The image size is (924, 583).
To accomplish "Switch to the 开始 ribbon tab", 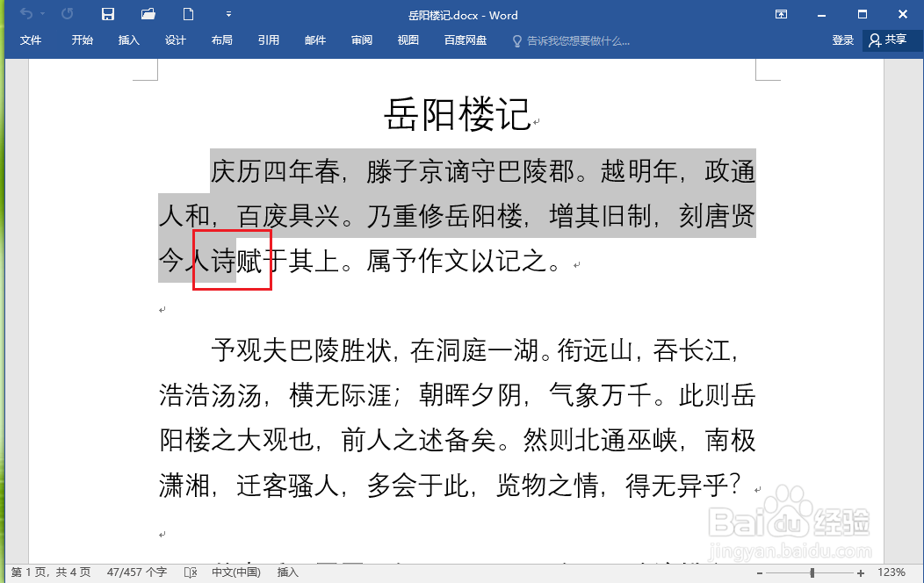I will (83, 40).
